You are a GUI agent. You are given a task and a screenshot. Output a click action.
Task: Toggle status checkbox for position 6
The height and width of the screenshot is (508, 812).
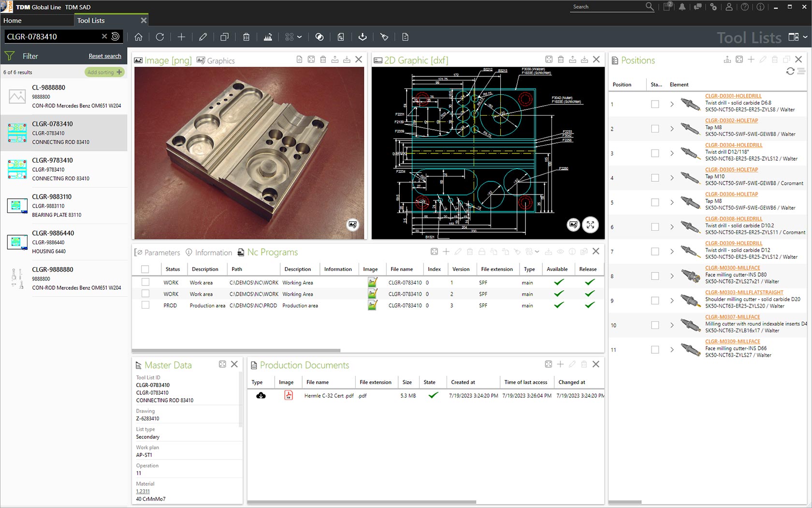tap(655, 227)
